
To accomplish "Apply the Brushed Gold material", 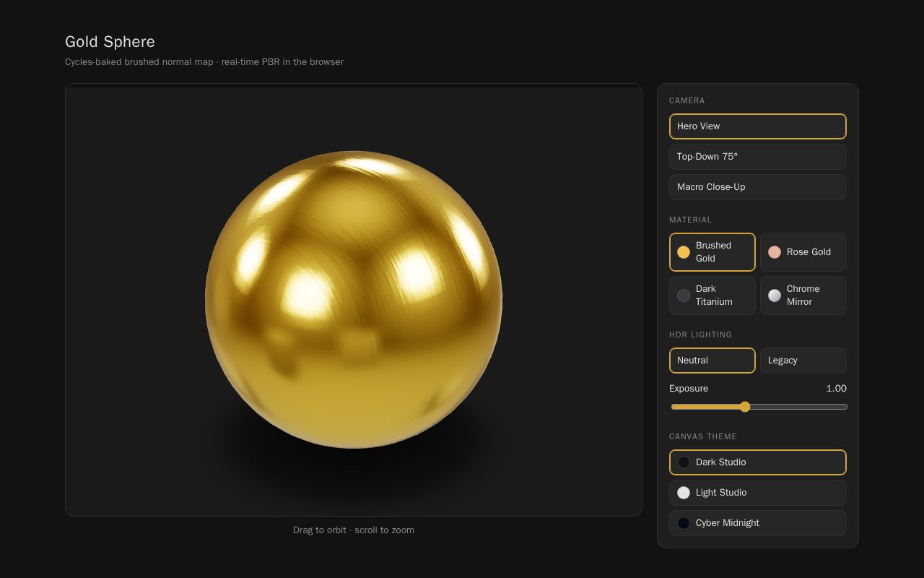I will point(712,252).
